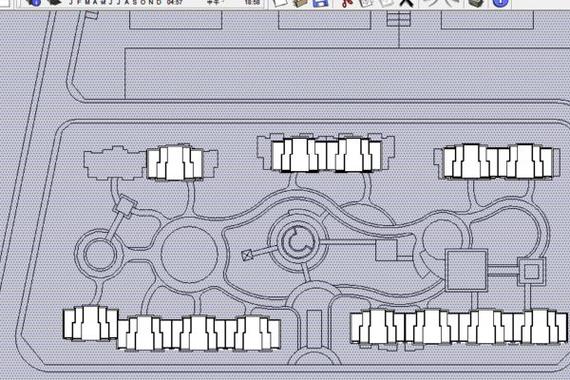This screenshot has height=380, width=570.
Task: Select the grey outlined building at top left
Action: coord(115,163)
